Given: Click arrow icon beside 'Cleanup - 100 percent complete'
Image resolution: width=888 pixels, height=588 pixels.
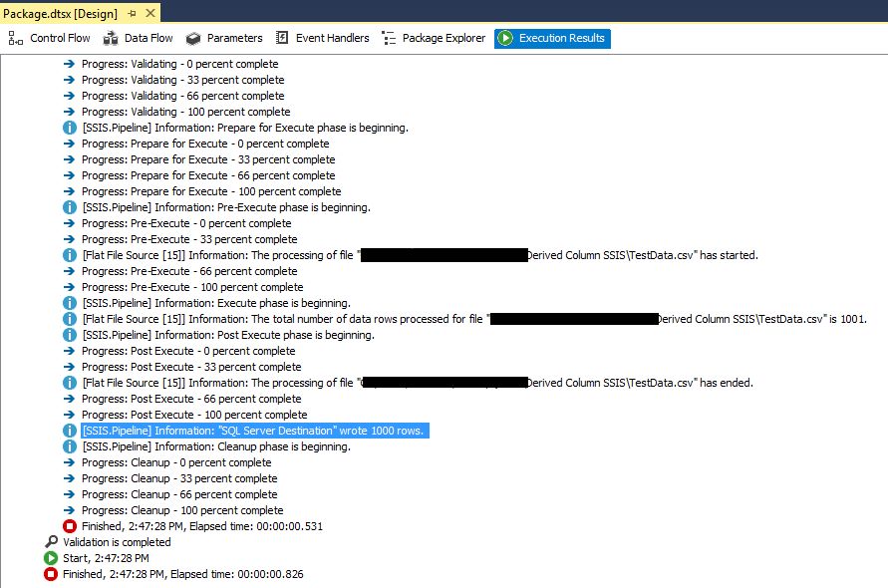Looking at the screenshot, I should click(69, 510).
